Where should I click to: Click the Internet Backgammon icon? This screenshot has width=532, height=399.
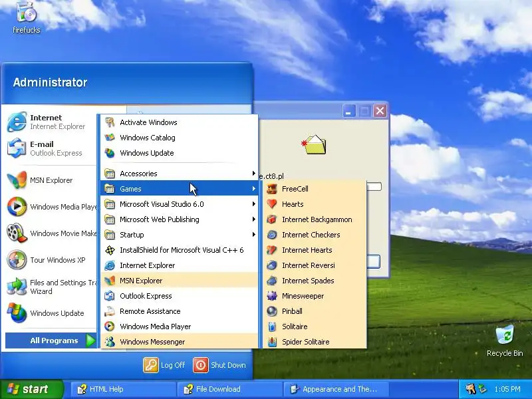tap(272, 219)
